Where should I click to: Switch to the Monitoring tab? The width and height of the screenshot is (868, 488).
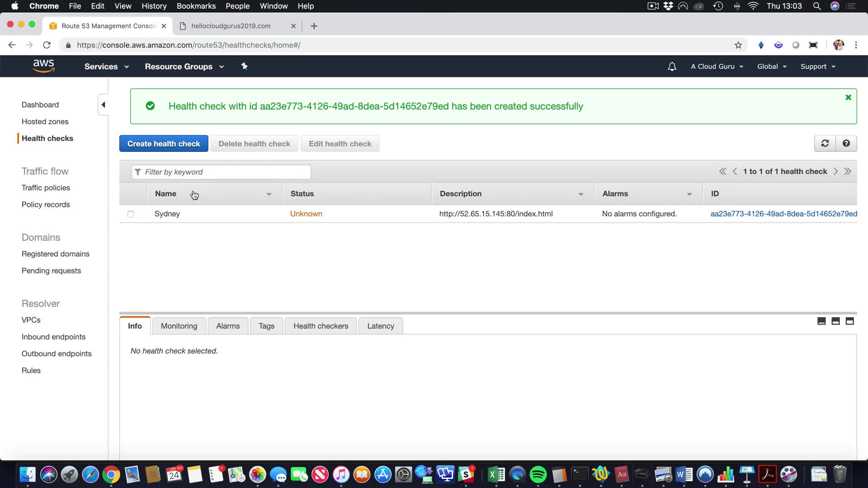[179, 326]
